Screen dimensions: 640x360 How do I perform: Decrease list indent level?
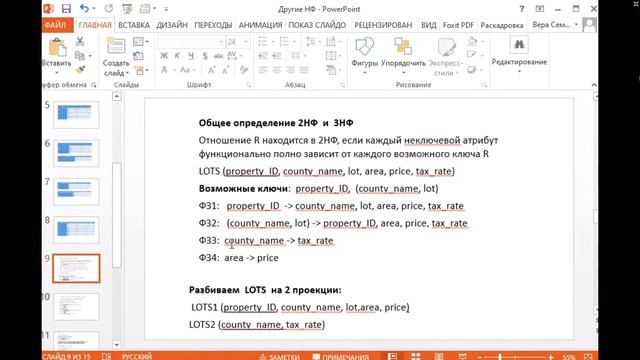click(263, 56)
